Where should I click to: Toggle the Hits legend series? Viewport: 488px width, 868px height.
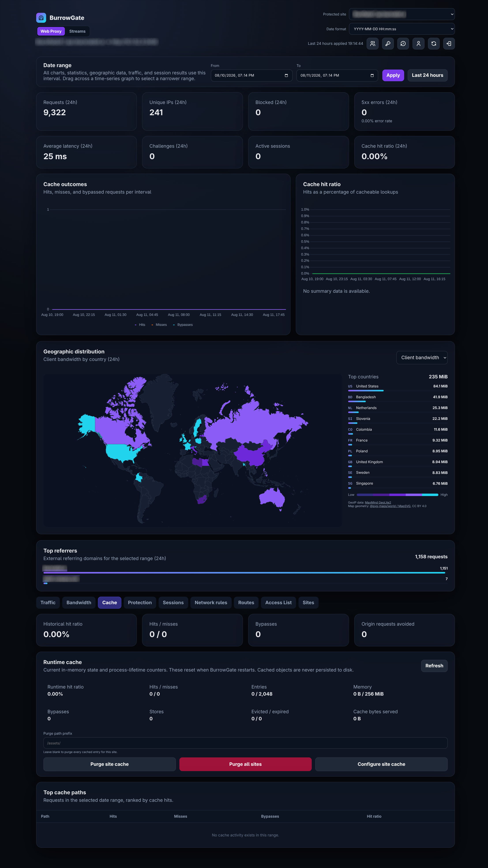pos(140,325)
